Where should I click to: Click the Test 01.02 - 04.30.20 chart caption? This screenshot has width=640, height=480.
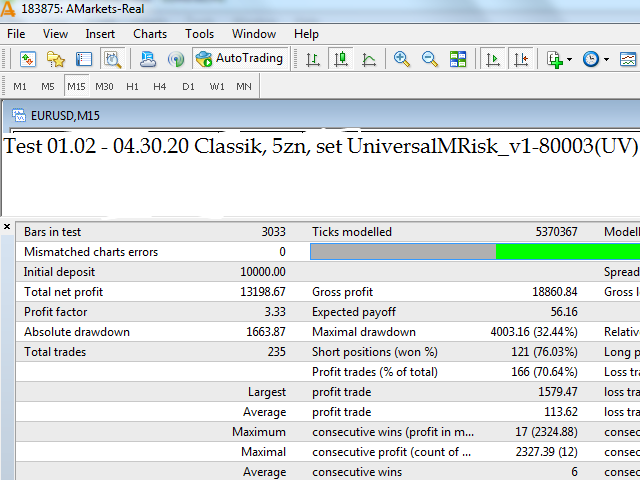320,146
